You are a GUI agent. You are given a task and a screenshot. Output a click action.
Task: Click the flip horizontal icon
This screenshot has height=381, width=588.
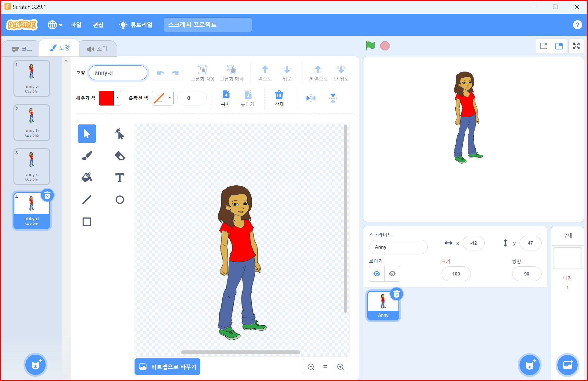[311, 98]
